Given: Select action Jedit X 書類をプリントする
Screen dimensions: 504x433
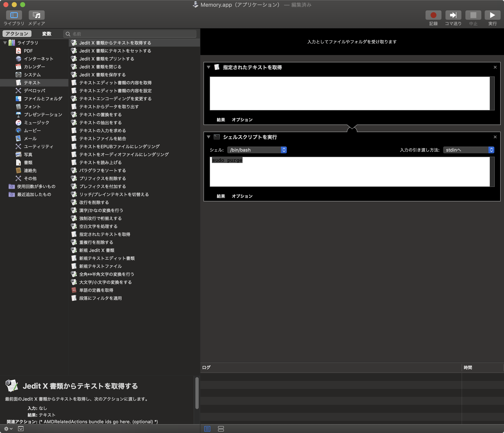Looking at the screenshot, I should pos(134,59).
